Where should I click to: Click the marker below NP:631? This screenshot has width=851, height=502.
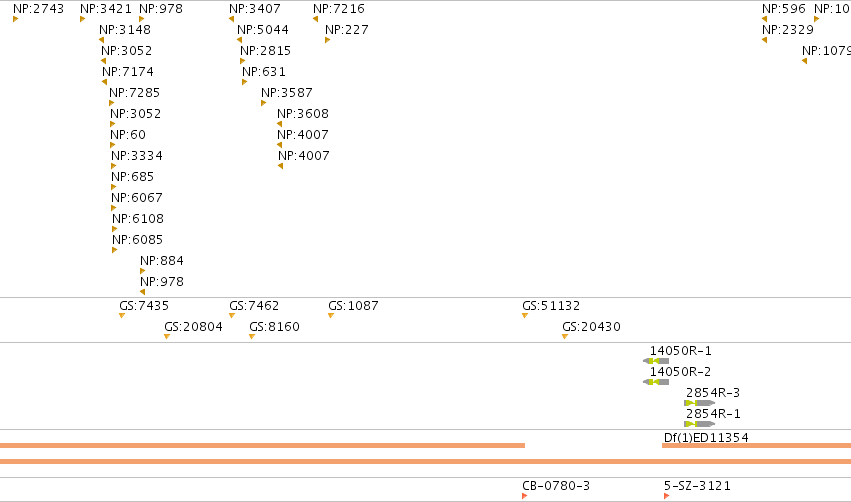[245, 82]
